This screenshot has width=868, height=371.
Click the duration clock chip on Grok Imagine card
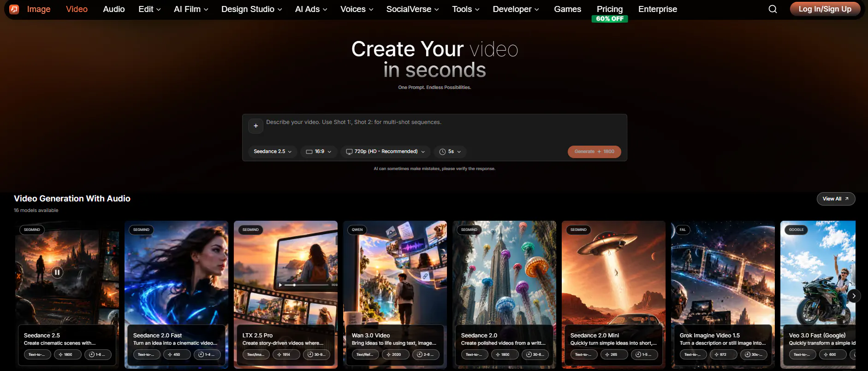[x=754, y=354]
